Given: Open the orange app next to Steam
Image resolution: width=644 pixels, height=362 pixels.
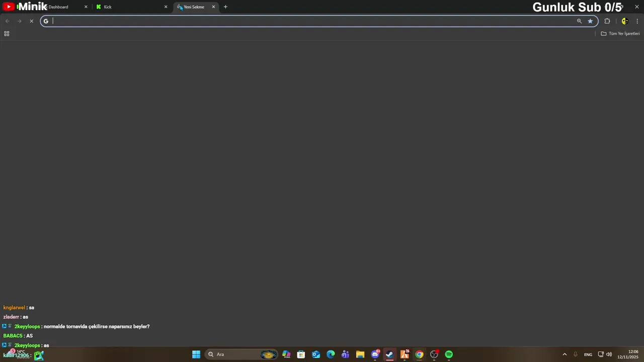Looking at the screenshot, I should coord(405,354).
